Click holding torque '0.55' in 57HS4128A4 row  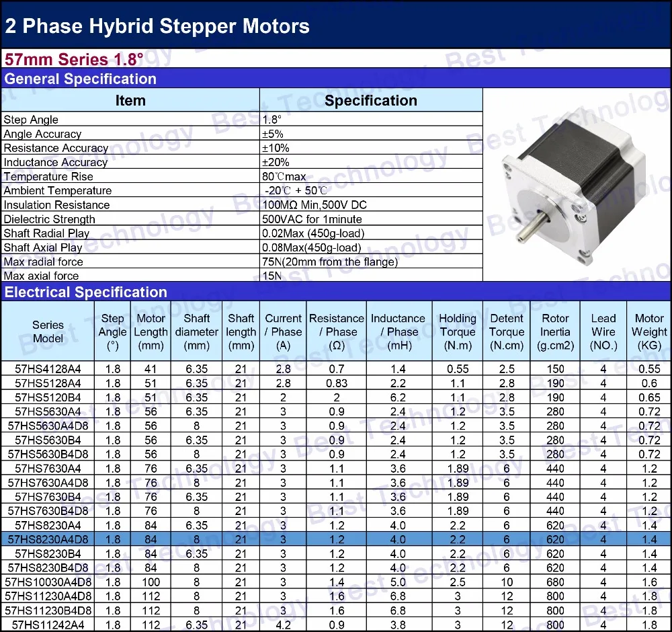click(458, 368)
